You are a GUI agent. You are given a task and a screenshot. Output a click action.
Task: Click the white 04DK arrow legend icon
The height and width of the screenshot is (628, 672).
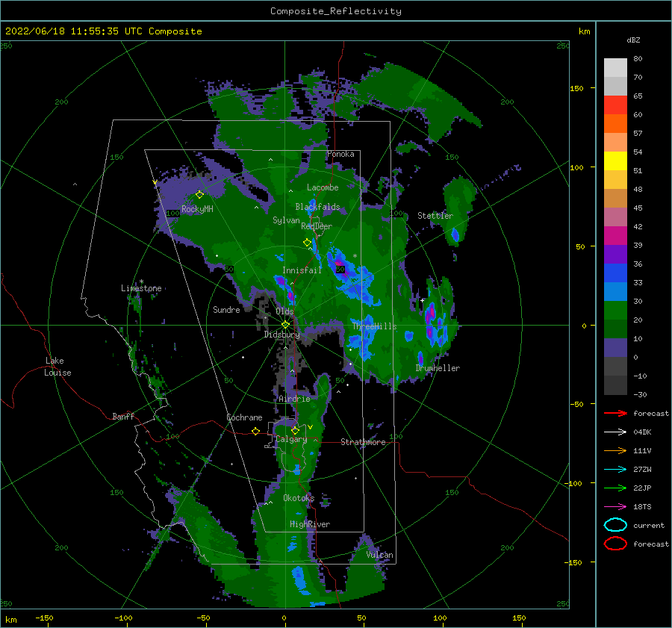pyautogui.click(x=615, y=432)
